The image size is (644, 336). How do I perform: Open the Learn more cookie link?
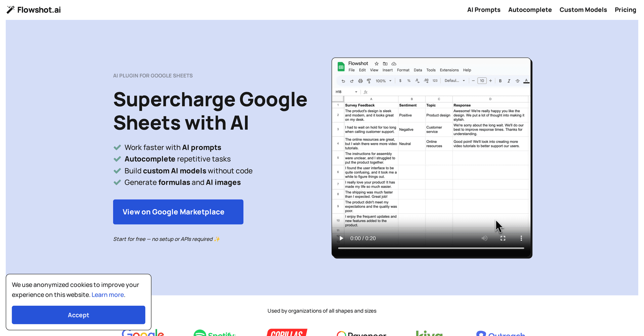pyautogui.click(x=108, y=295)
